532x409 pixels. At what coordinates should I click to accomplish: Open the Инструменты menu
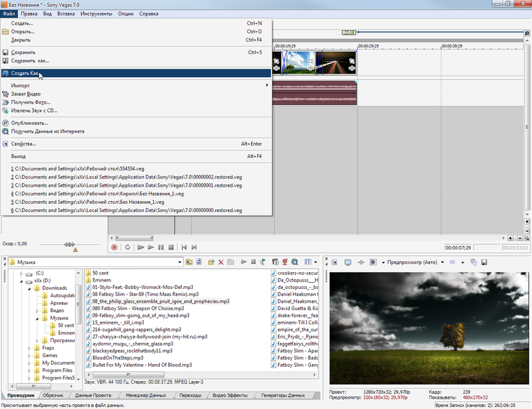(96, 14)
